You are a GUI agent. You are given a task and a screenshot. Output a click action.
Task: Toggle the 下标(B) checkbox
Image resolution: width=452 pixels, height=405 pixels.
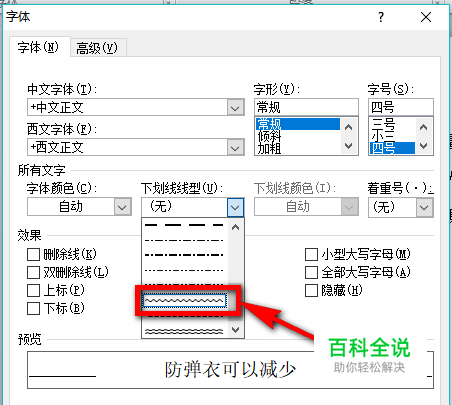pyautogui.click(x=33, y=308)
